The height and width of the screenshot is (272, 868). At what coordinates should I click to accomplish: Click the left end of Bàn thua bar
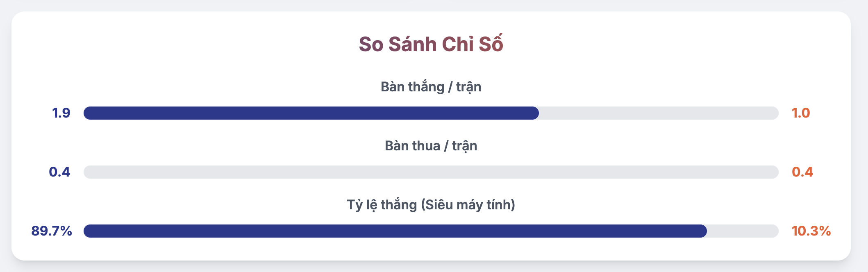tap(89, 172)
